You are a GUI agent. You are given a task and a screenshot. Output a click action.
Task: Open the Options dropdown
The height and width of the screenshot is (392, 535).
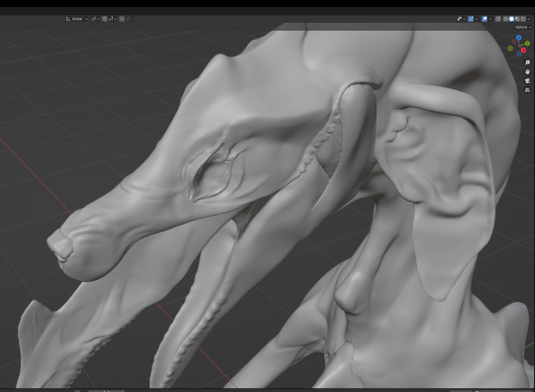pos(523,27)
